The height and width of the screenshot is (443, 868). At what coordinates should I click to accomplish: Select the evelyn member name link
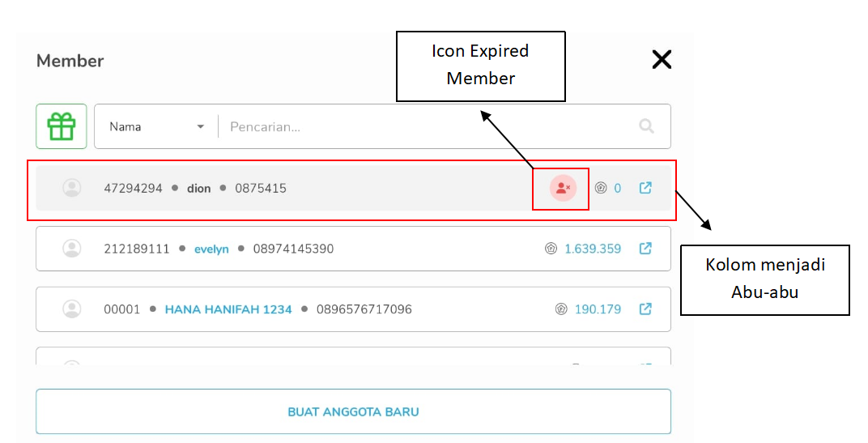tap(211, 249)
